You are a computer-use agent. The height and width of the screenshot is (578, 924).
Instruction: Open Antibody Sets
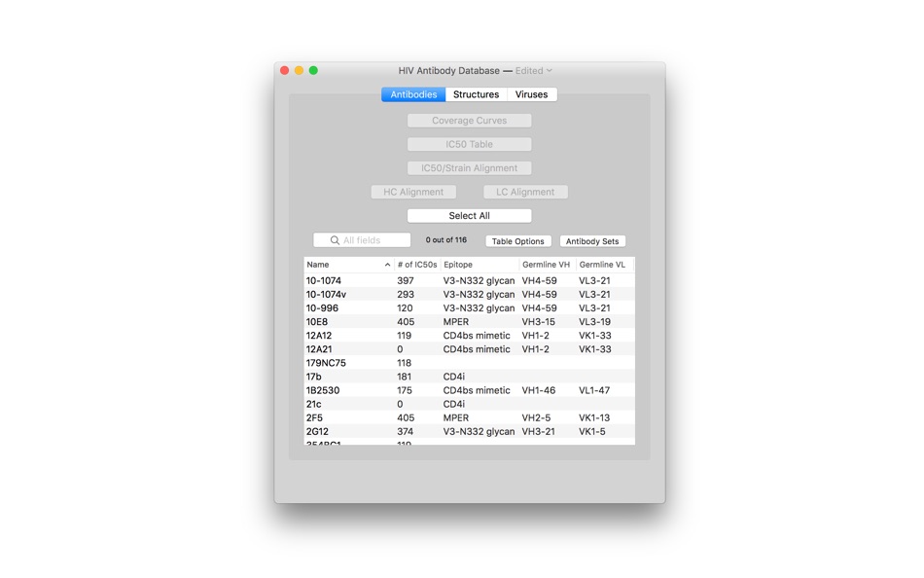coord(592,241)
